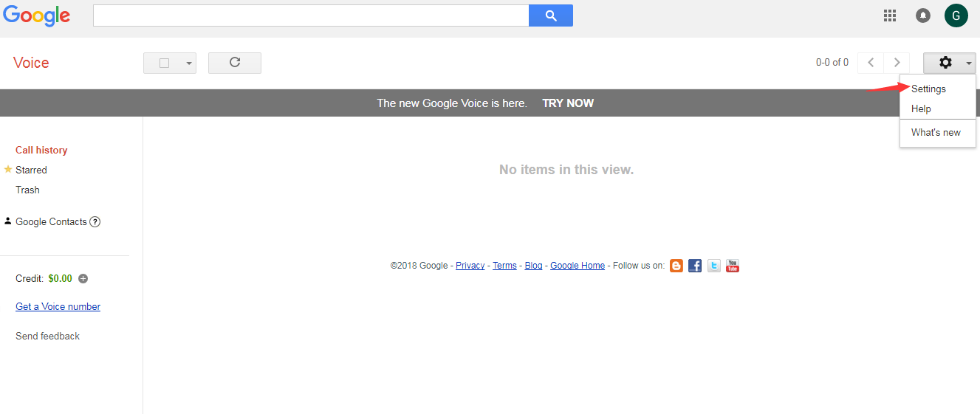This screenshot has height=414, width=980.
Task: Open the notifications bell icon
Action: coord(923,15)
